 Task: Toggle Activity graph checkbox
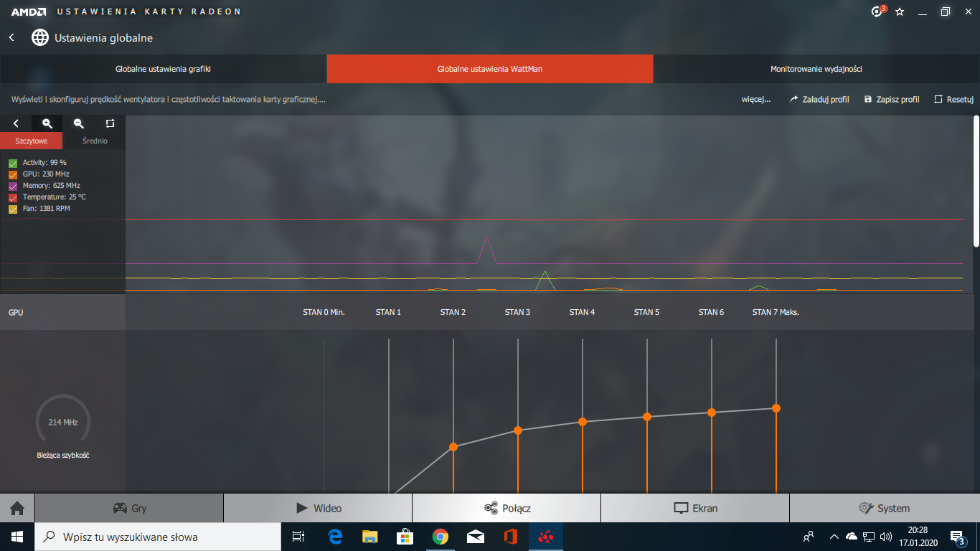click(x=13, y=163)
